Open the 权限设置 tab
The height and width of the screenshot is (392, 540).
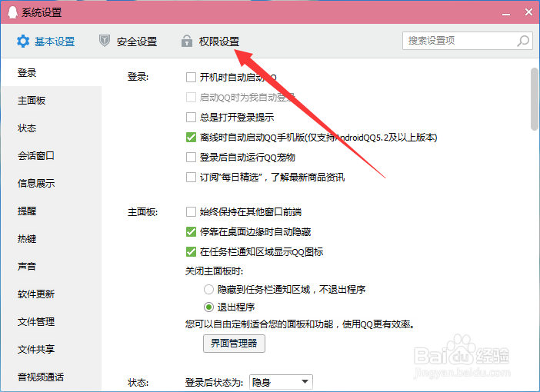[x=211, y=42]
